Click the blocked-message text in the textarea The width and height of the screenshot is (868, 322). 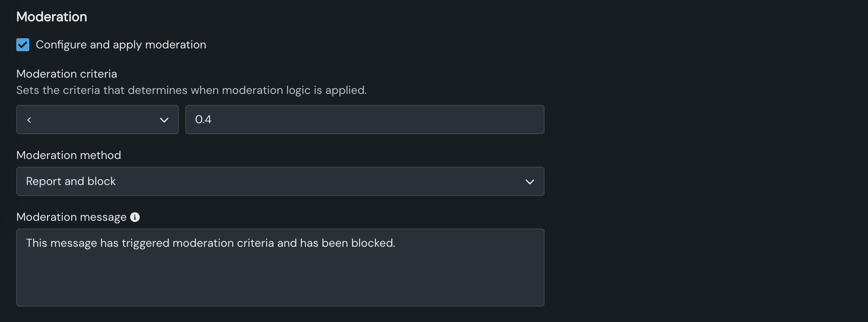pyautogui.click(x=210, y=243)
